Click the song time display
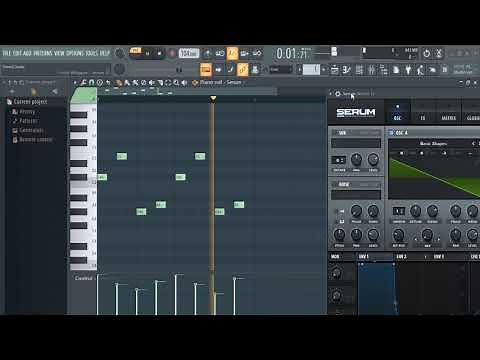This screenshot has height=360, width=480. (292, 53)
